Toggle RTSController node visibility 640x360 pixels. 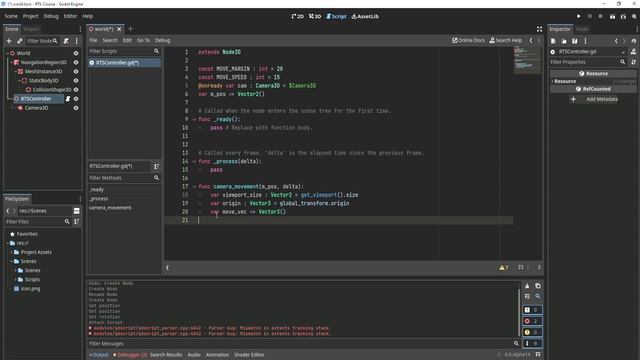[76, 99]
